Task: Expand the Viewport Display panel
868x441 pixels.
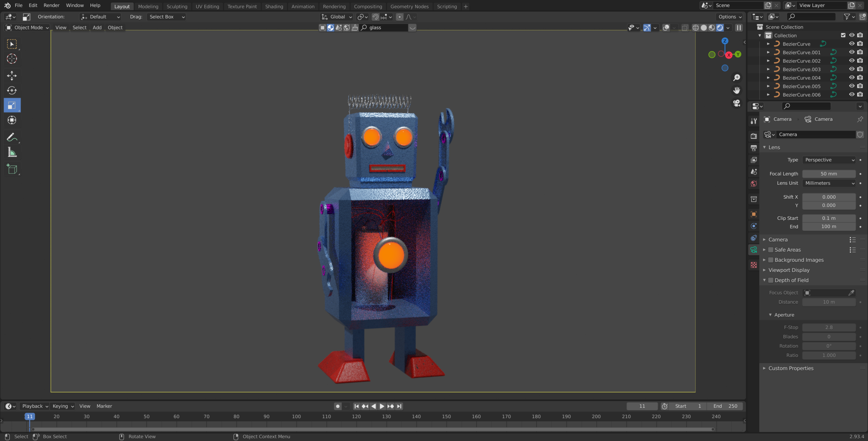Action: point(788,270)
